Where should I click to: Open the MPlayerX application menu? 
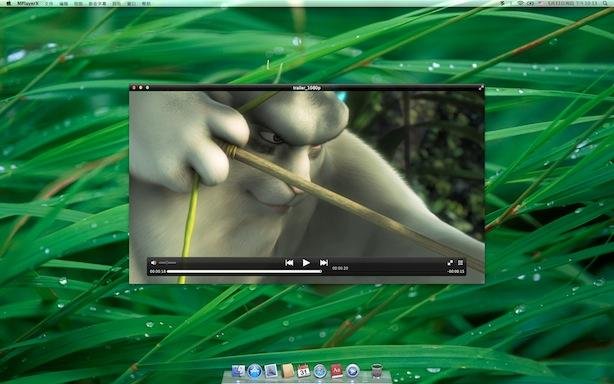click(28, 3)
